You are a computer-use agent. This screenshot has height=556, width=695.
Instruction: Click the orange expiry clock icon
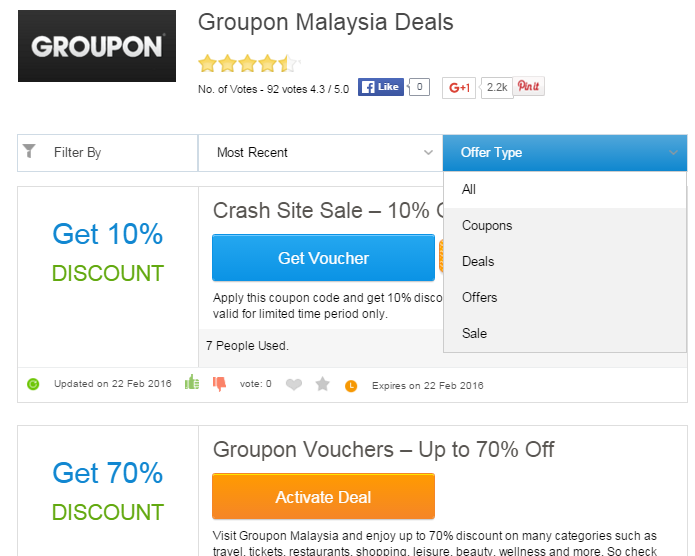pos(351,385)
